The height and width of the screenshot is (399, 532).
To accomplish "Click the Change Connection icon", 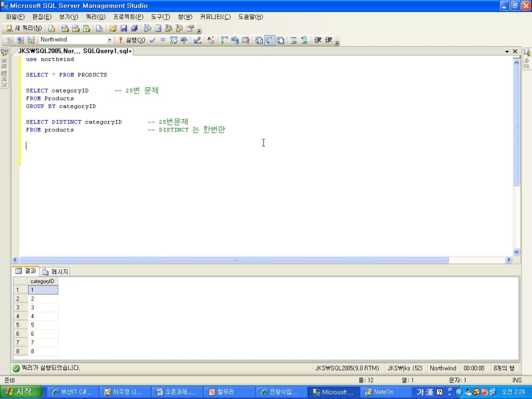I will coord(31,40).
